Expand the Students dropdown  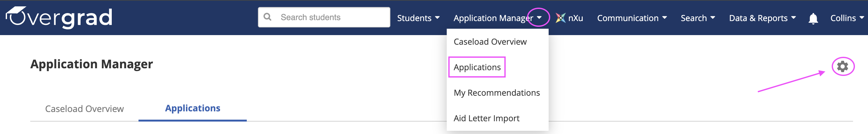(418, 18)
